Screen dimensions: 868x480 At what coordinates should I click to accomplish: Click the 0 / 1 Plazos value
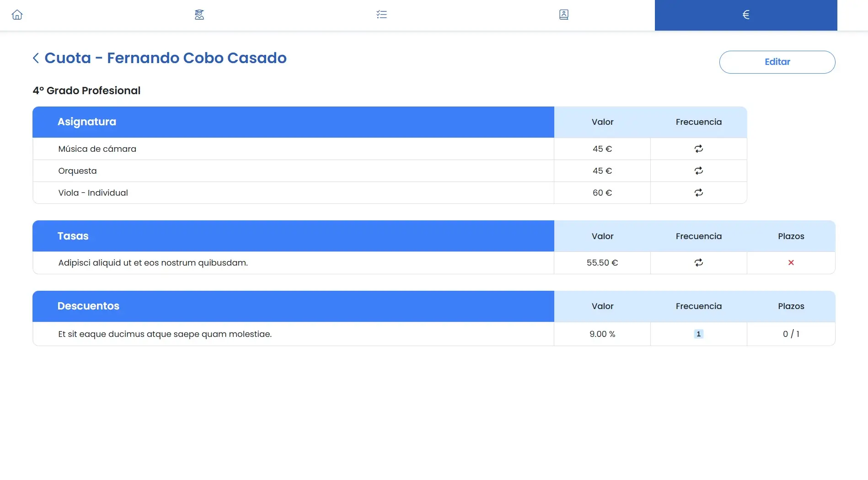click(790, 334)
